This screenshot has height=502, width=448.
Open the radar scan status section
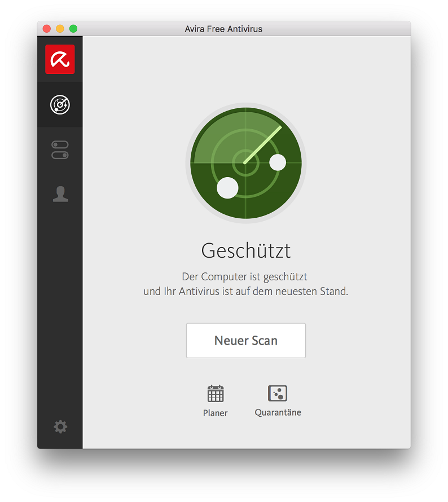pos(60,105)
